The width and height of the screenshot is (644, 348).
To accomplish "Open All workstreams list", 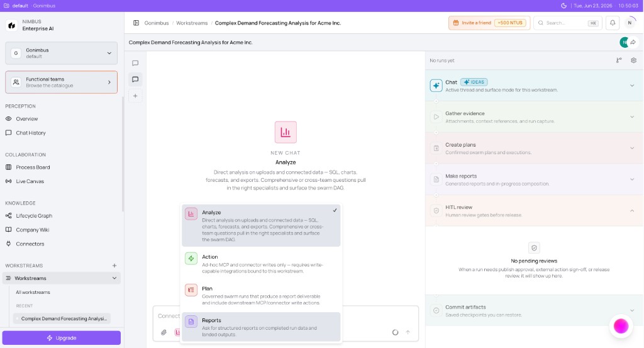I will tap(33, 292).
